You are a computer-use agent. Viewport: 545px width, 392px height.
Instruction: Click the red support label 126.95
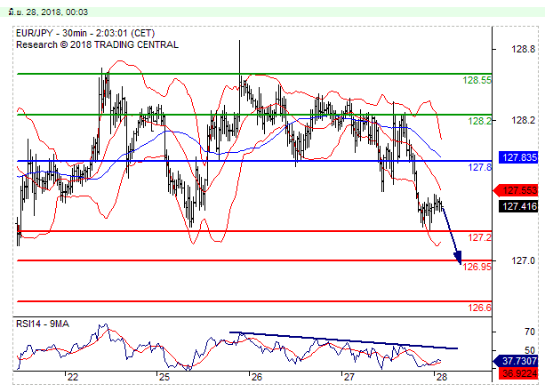pyautogui.click(x=477, y=267)
